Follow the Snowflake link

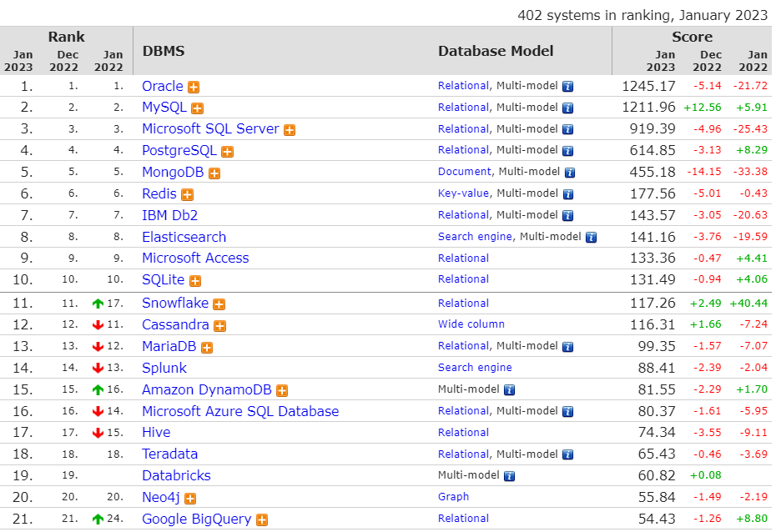click(175, 303)
